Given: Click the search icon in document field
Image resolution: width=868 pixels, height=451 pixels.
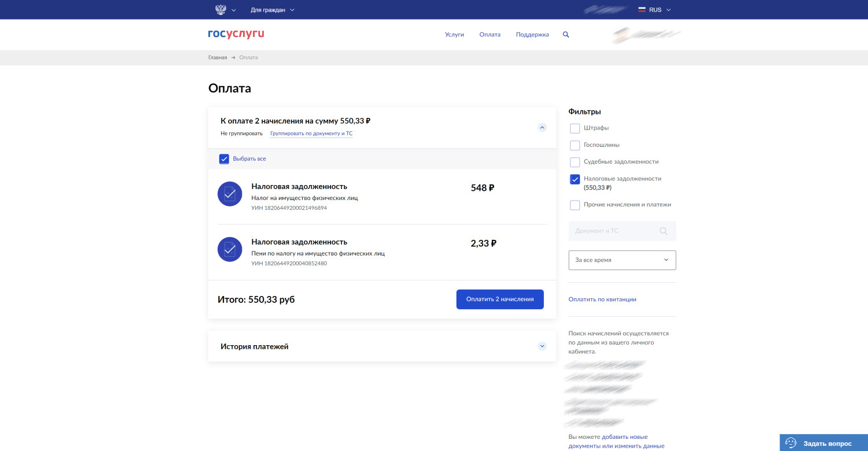Looking at the screenshot, I should (663, 231).
